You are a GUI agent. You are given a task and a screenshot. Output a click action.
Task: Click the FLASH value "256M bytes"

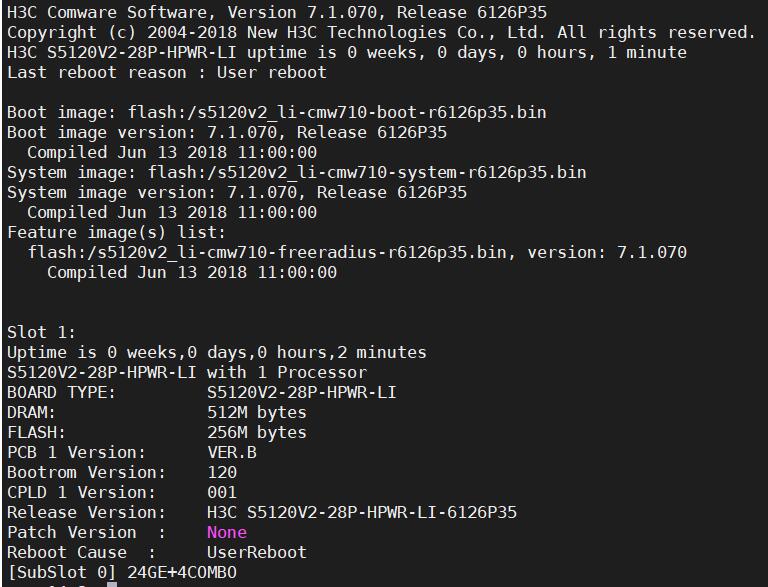click(x=256, y=432)
